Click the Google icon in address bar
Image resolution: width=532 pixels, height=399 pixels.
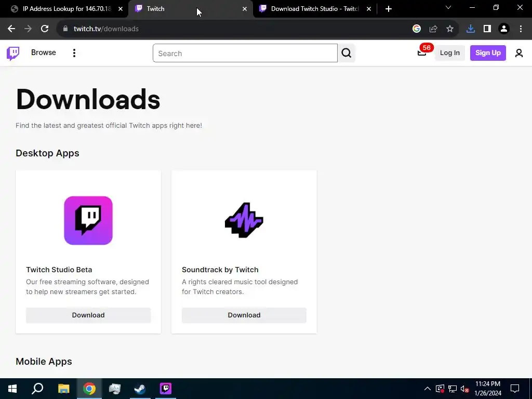pos(417,29)
